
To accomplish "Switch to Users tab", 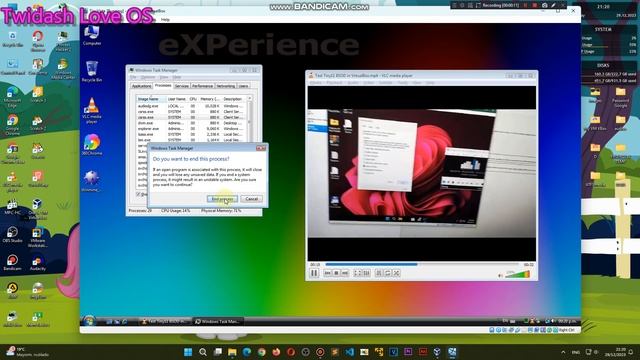I will [243, 86].
